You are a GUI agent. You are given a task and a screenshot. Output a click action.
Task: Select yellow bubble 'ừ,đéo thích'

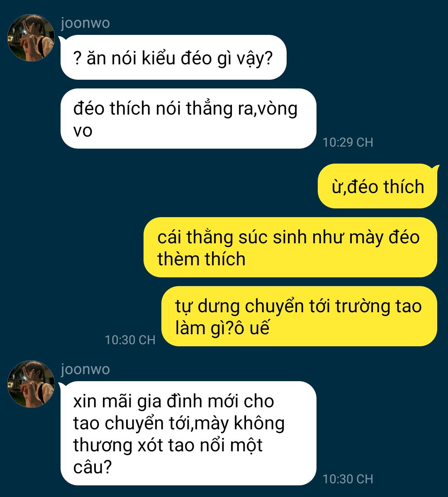(377, 186)
